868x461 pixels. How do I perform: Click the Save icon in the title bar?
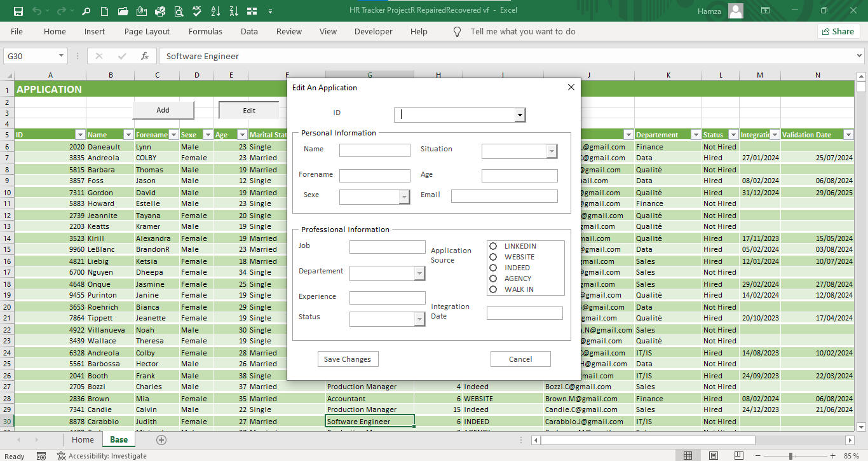(18, 11)
